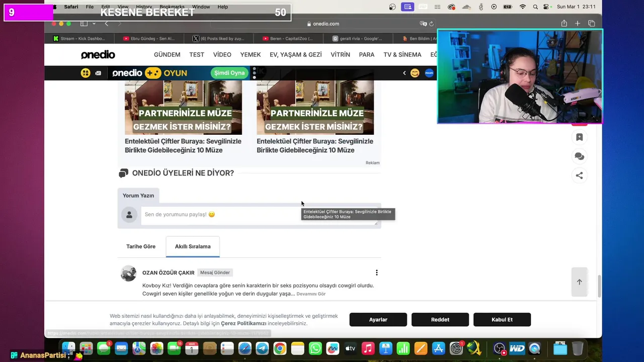Open the right museum article thumbnail
Screen dimensions: 644x362
click(x=315, y=107)
